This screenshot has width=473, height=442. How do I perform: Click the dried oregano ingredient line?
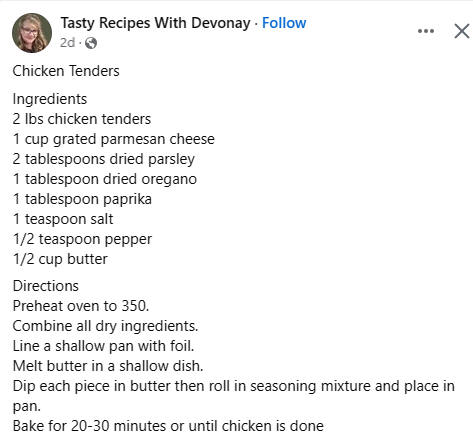coord(105,179)
